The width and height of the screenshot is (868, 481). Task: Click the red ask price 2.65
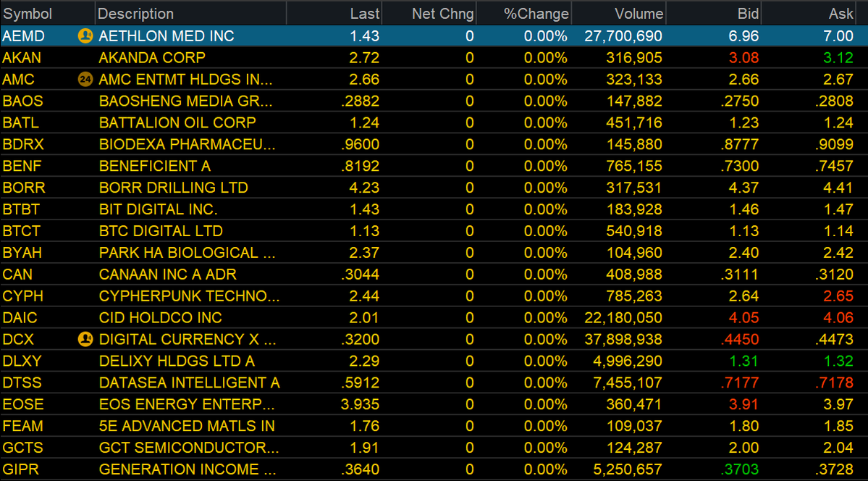[x=838, y=296]
